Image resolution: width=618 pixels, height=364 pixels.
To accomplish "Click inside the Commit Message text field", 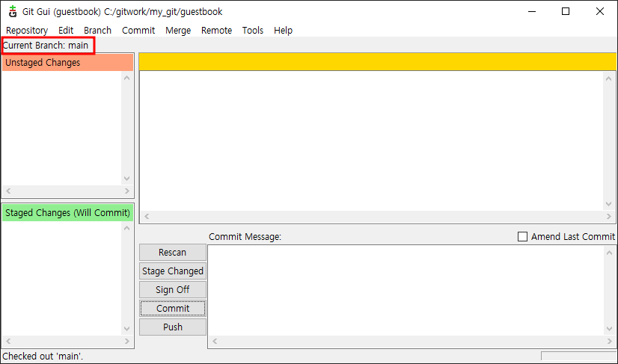I will [x=406, y=290].
